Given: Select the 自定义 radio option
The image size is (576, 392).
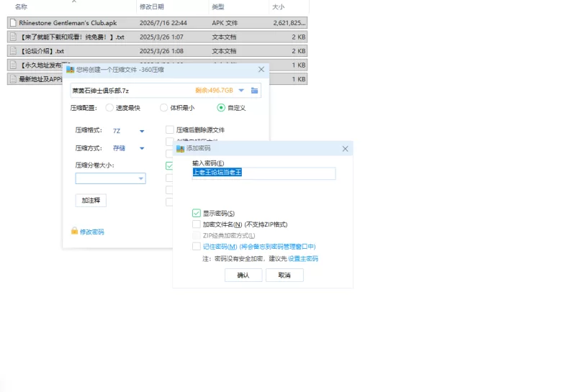Looking at the screenshot, I should click(221, 108).
